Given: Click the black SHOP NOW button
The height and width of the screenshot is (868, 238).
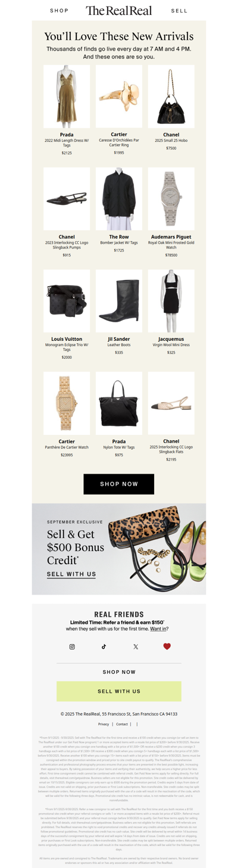Looking at the screenshot, I should tap(119, 484).
